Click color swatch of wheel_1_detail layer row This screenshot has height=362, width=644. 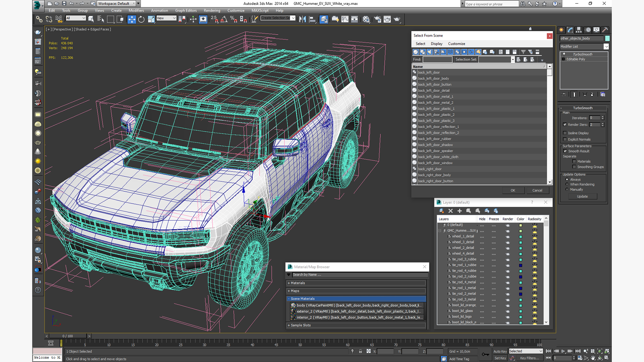pos(521,237)
